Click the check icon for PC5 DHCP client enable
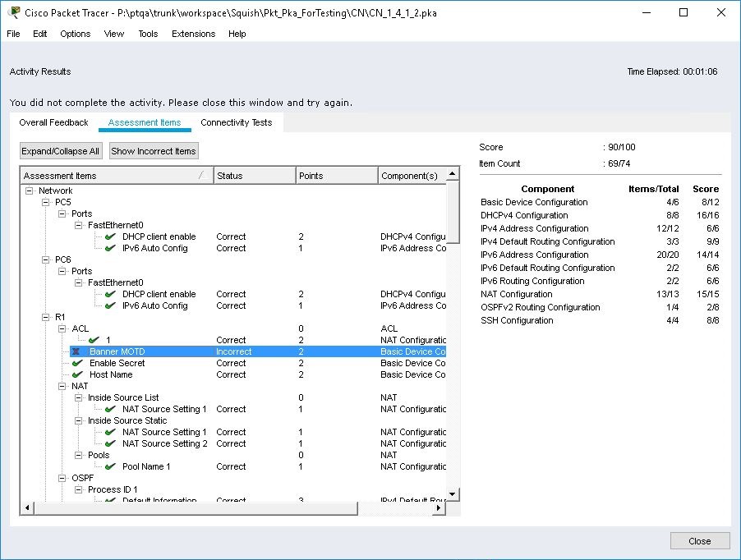The height and width of the screenshot is (560, 741). click(x=110, y=236)
